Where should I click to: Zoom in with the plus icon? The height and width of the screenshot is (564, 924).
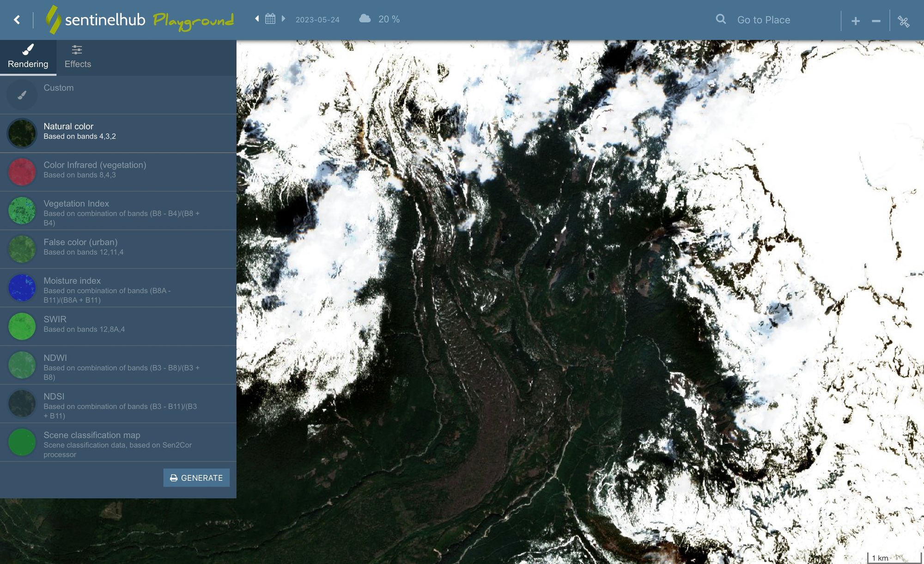click(x=855, y=21)
